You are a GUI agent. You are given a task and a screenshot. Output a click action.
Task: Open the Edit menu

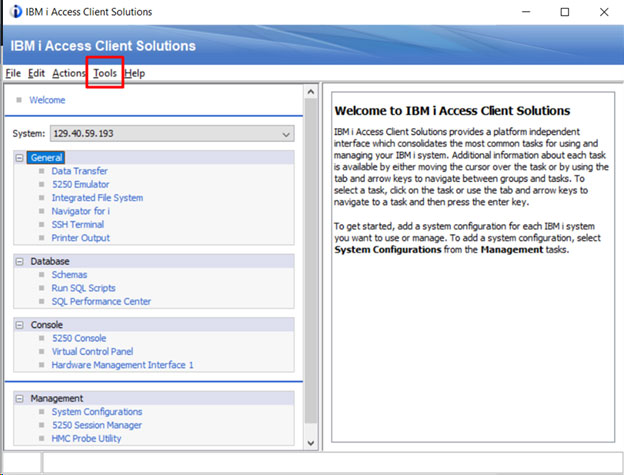[36, 73]
